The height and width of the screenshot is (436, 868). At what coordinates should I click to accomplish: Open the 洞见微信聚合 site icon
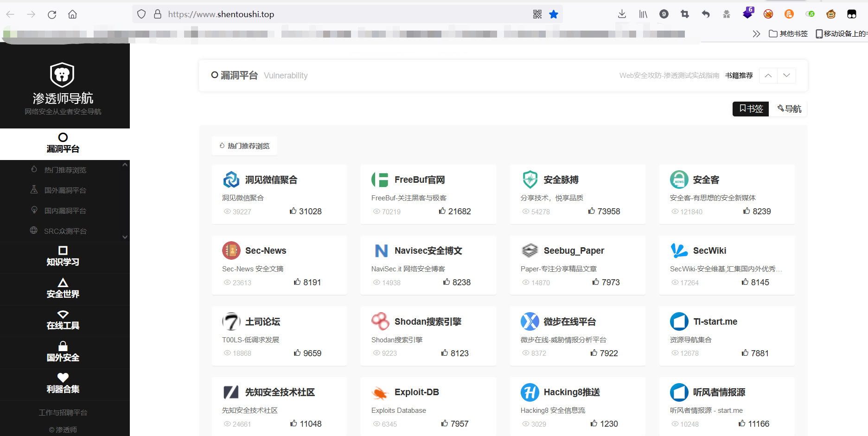[x=231, y=180]
